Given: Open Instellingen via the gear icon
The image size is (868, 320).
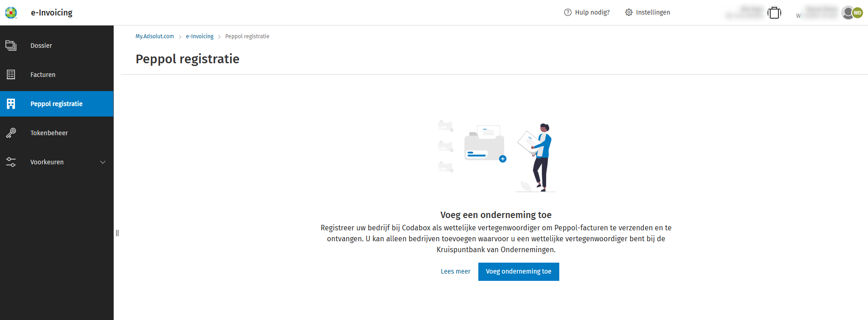Looking at the screenshot, I should (x=629, y=12).
